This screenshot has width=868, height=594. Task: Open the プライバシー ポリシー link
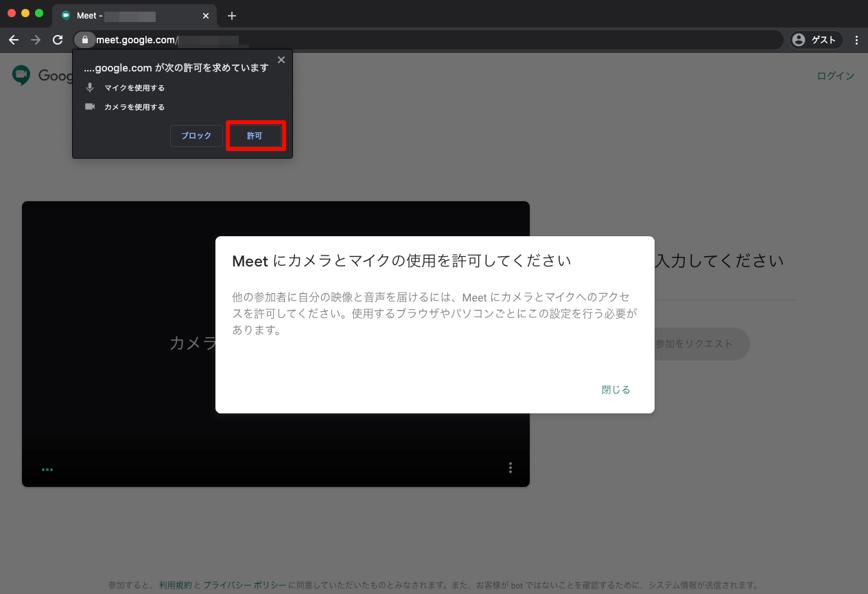coord(244,586)
